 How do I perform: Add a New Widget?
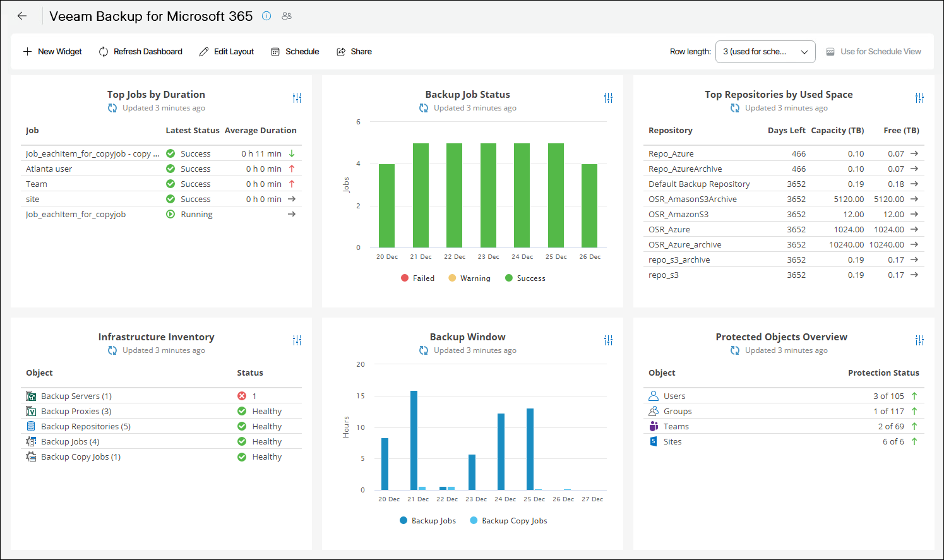coord(52,52)
